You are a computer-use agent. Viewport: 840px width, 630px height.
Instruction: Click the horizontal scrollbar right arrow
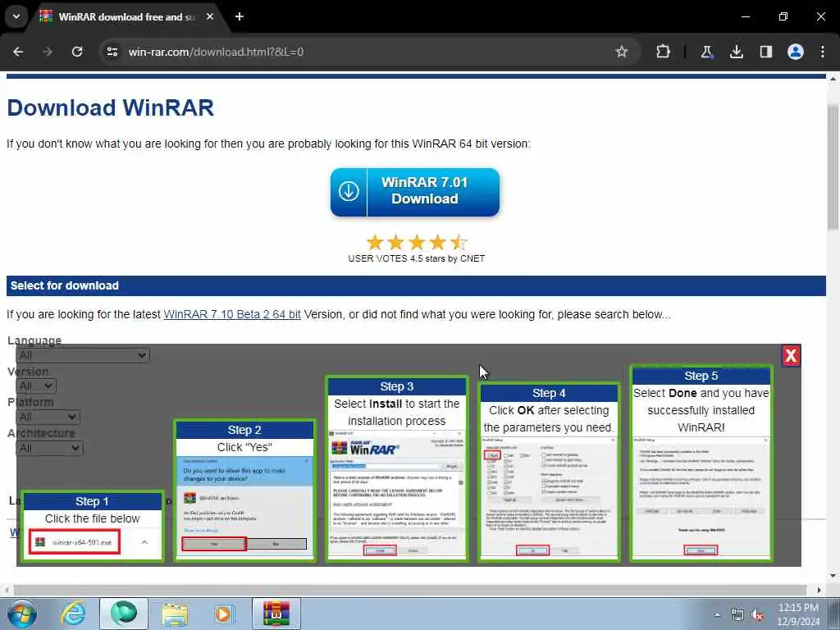pyautogui.click(x=819, y=590)
